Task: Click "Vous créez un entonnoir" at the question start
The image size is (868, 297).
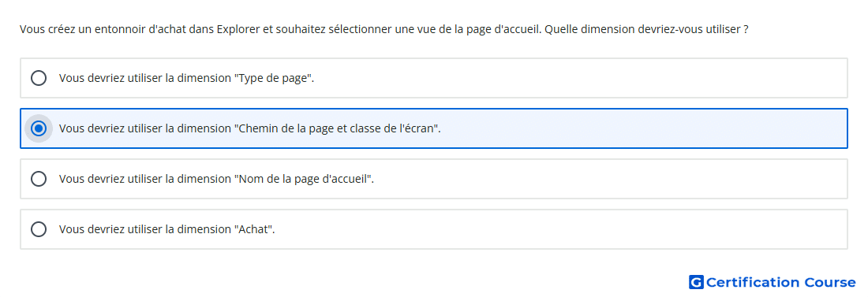Action: pos(72,29)
